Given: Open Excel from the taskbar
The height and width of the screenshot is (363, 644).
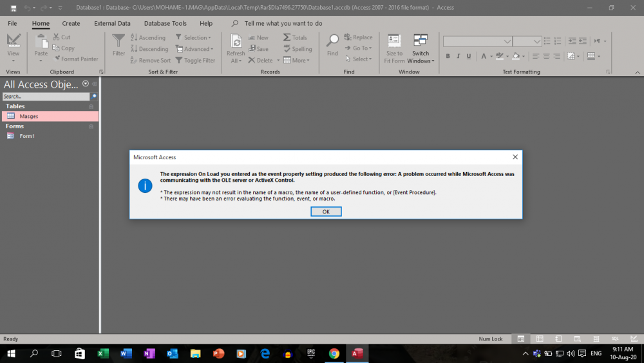Looking at the screenshot, I should coord(102,353).
